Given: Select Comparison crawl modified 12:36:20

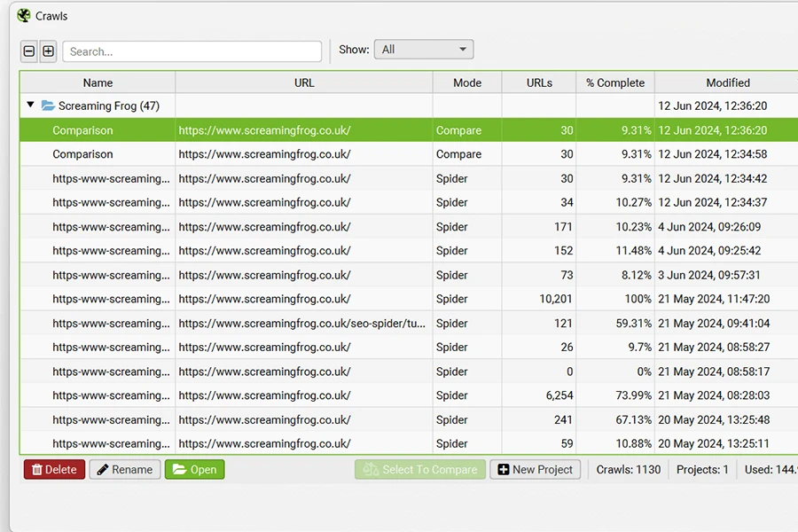Looking at the screenshot, I should tap(409, 129).
